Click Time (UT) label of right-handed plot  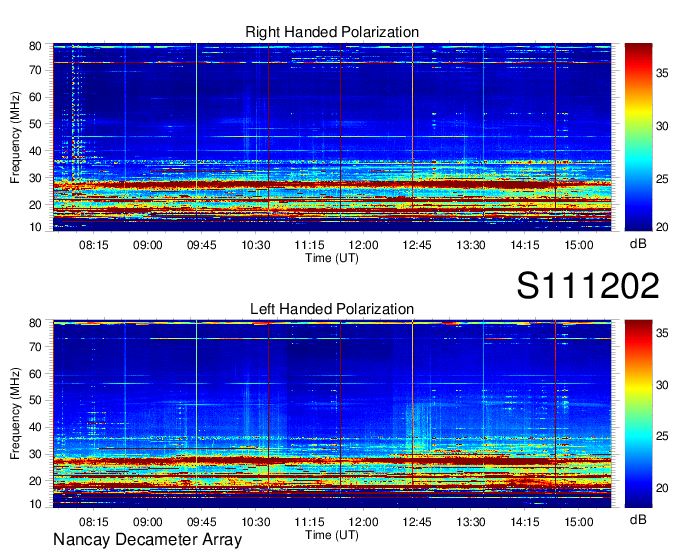coord(332,258)
